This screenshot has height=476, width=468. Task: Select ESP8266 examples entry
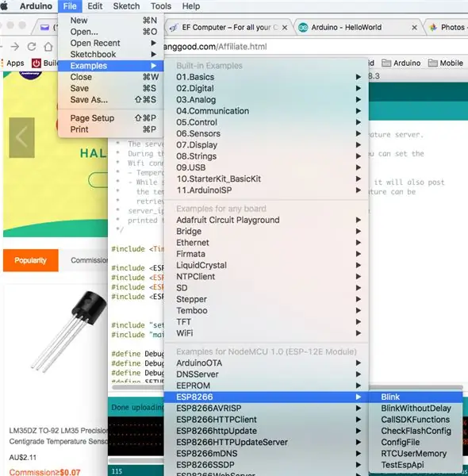coord(267,397)
